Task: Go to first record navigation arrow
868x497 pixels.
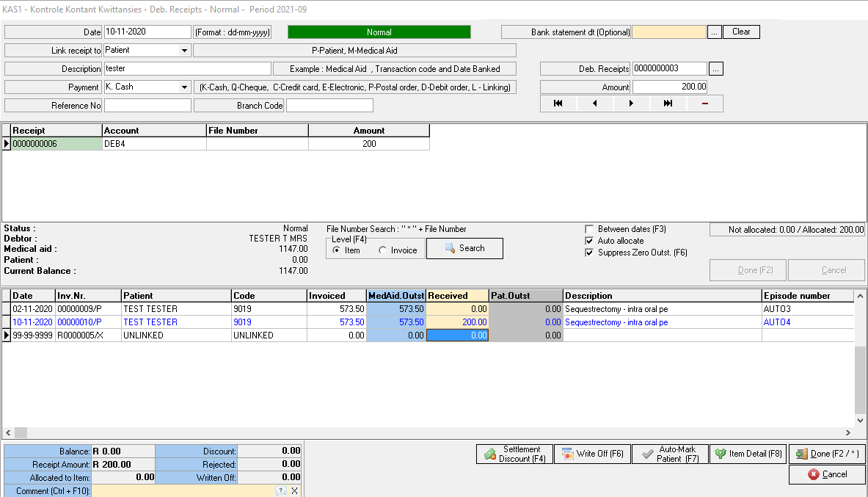Action: click(x=558, y=104)
